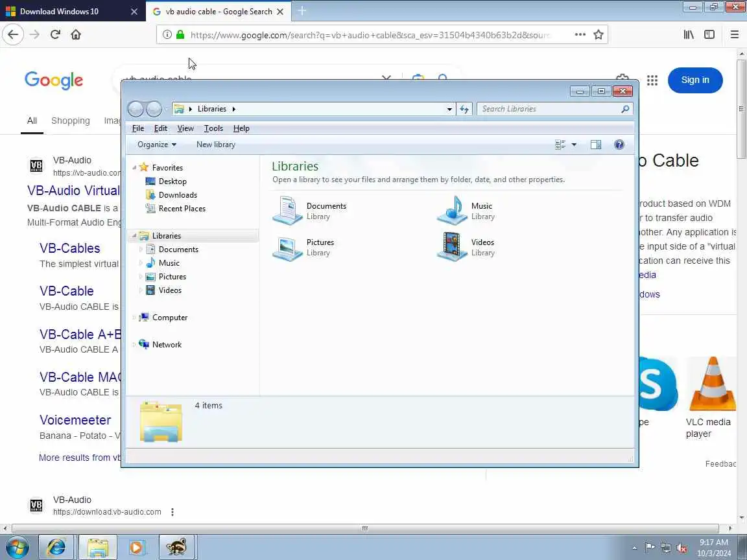
Task: Bookmark this page with the star icon
Action: 599,34
